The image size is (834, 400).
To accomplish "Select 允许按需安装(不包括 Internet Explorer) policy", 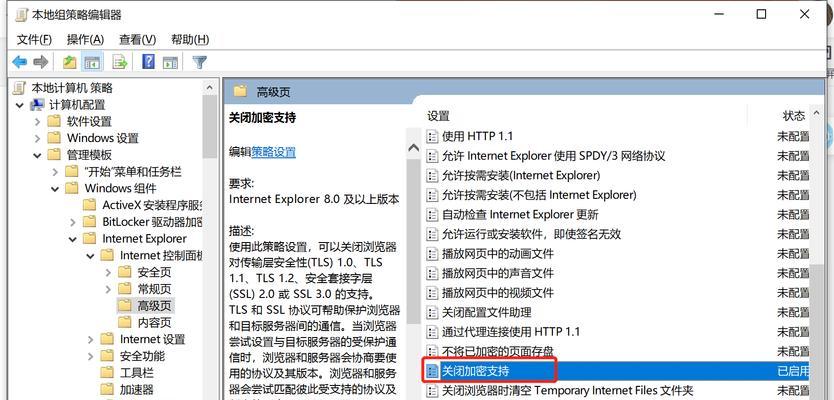I will (x=539, y=195).
